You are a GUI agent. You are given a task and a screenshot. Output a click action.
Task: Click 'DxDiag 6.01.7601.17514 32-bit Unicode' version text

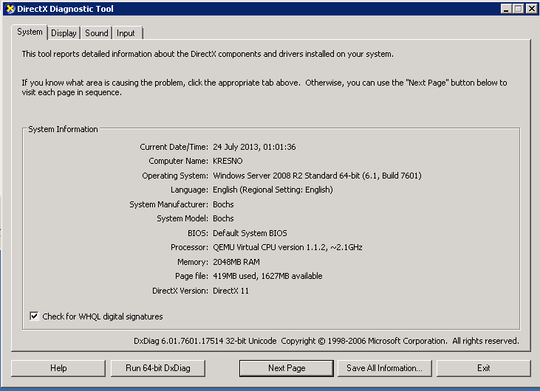click(x=205, y=341)
